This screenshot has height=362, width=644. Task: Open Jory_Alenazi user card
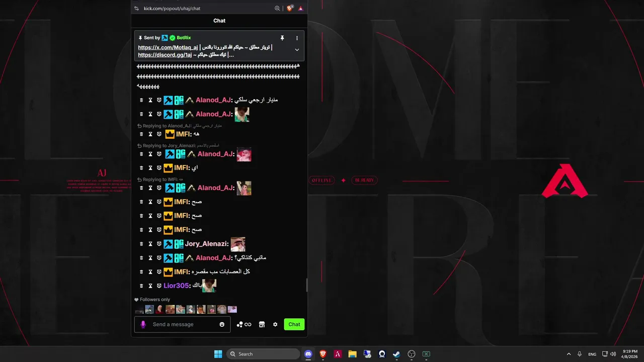pos(206,244)
